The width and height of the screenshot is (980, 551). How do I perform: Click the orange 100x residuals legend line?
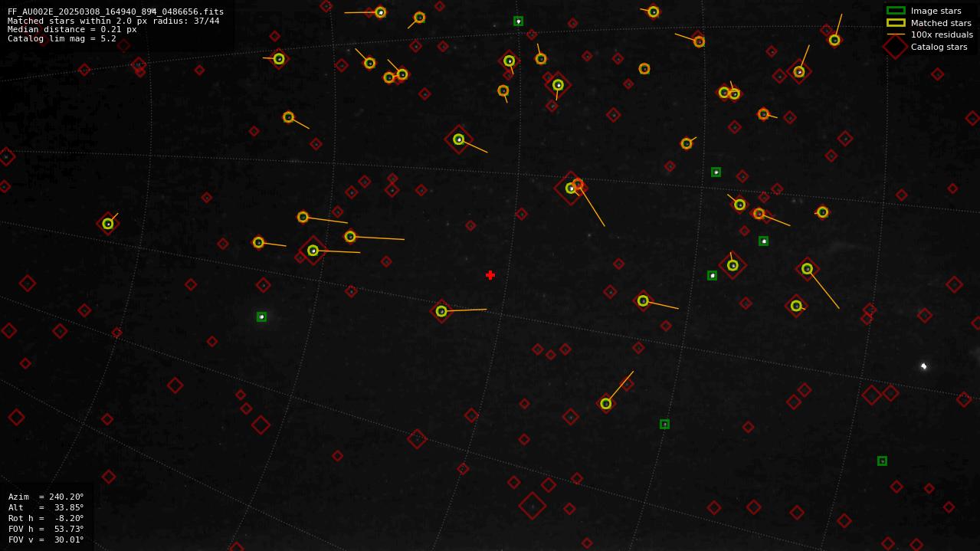896,34
